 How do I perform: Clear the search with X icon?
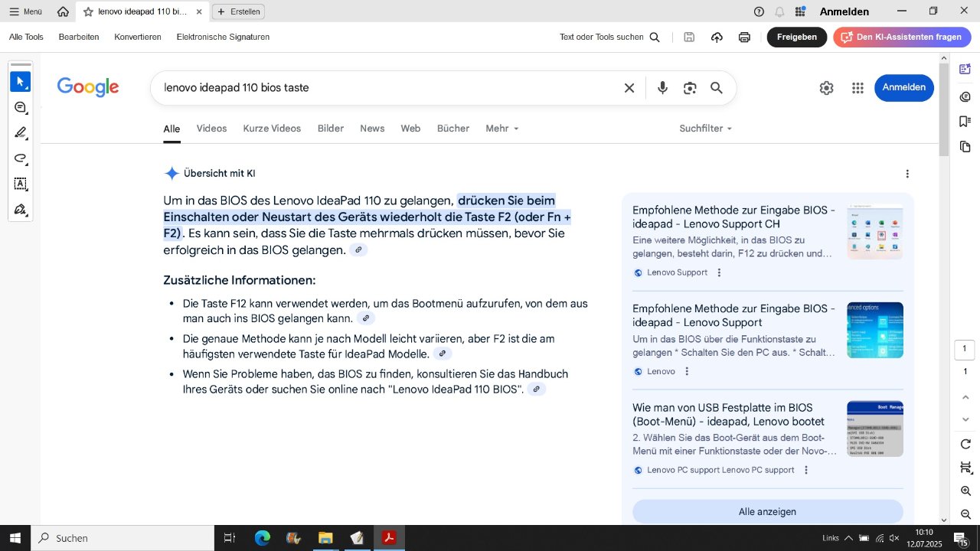pyautogui.click(x=629, y=88)
